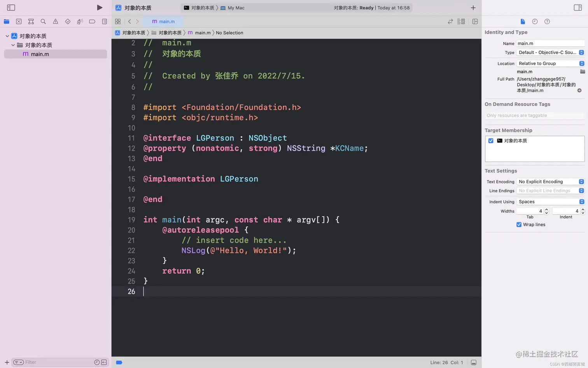588x368 pixels.
Task: Reveal the full path in Finder arrow
Action: click(579, 90)
